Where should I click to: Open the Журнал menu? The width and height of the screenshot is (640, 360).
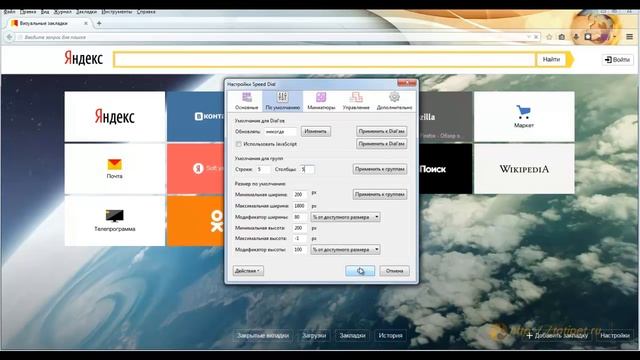[x=62, y=12]
